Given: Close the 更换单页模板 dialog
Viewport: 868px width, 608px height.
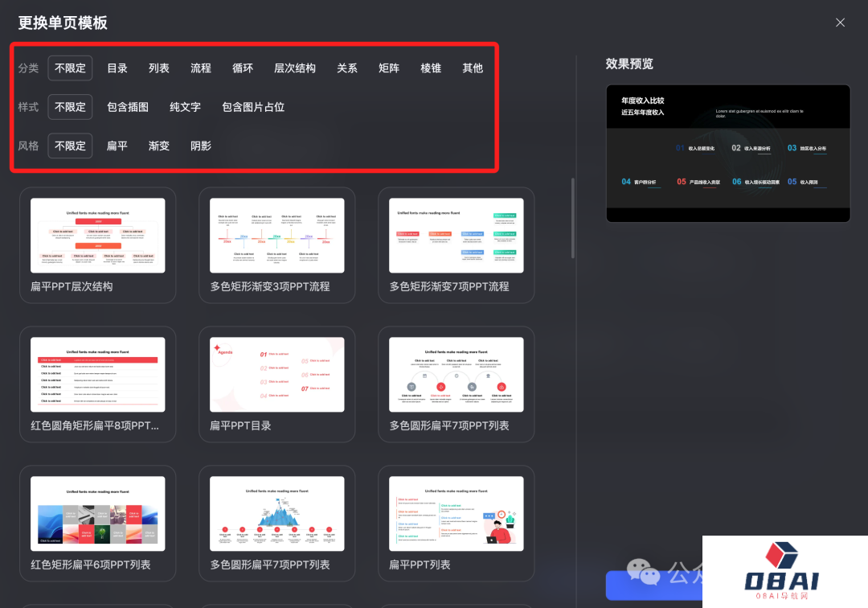Looking at the screenshot, I should (x=840, y=23).
